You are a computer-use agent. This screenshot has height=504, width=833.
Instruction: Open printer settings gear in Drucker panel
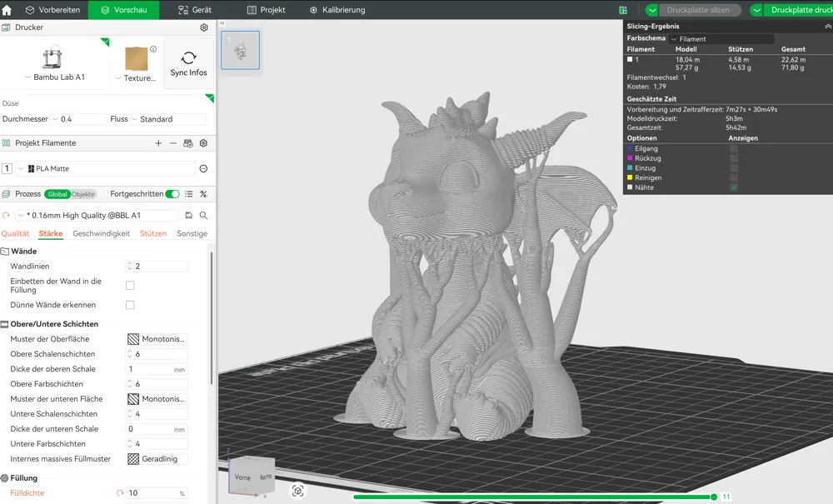(204, 27)
